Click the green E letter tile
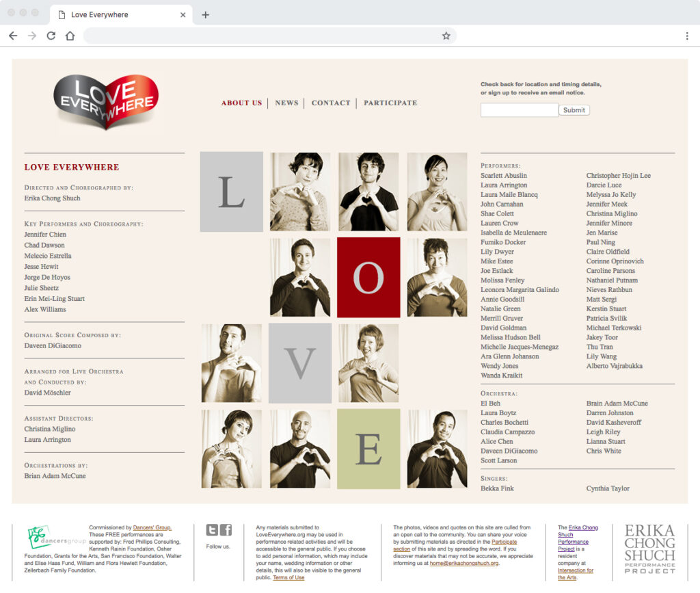The image size is (700, 593). (x=368, y=449)
